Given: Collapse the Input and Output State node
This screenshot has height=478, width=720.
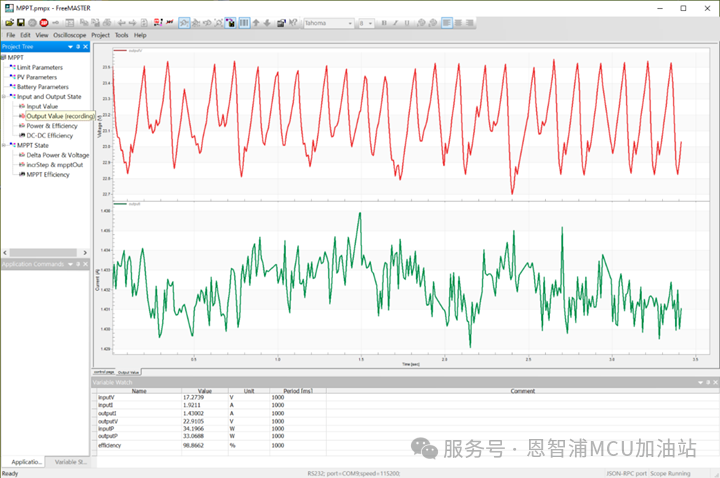Looking at the screenshot, I should pos(4,96).
